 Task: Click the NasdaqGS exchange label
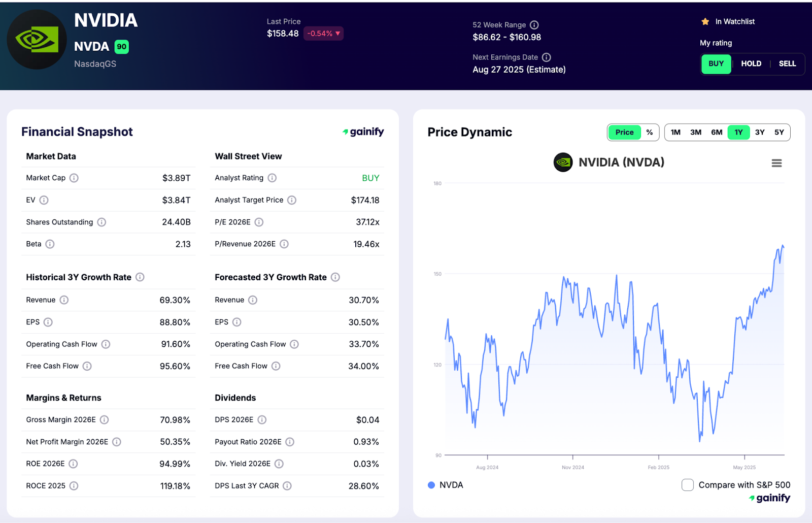(95, 64)
